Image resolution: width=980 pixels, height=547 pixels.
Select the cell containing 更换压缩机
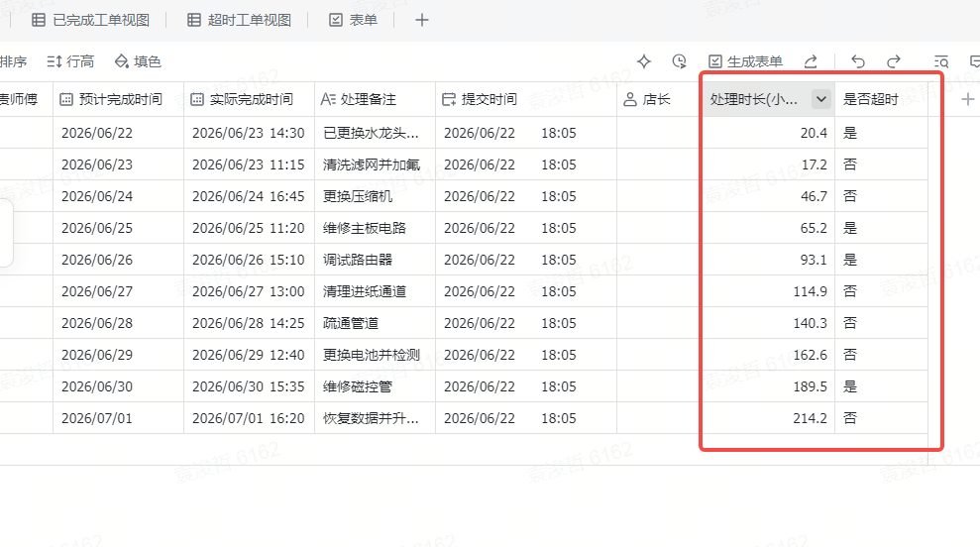tap(375, 196)
